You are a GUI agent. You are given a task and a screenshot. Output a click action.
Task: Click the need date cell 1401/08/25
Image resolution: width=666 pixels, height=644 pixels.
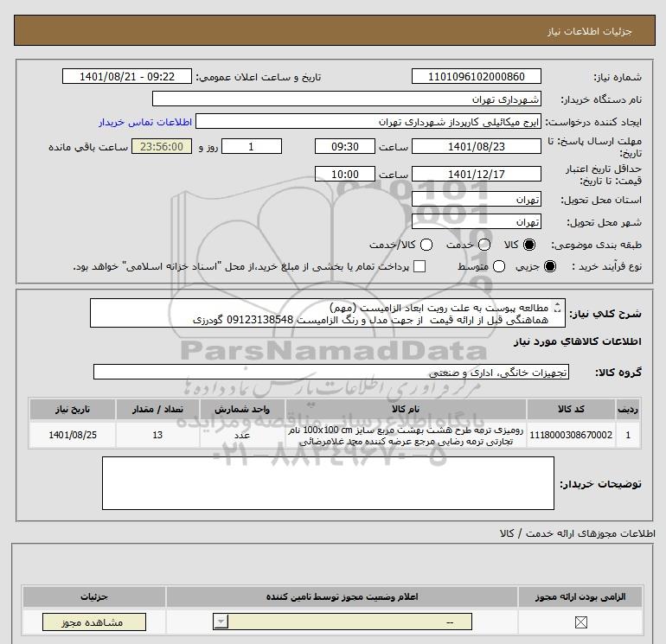click(x=73, y=435)
